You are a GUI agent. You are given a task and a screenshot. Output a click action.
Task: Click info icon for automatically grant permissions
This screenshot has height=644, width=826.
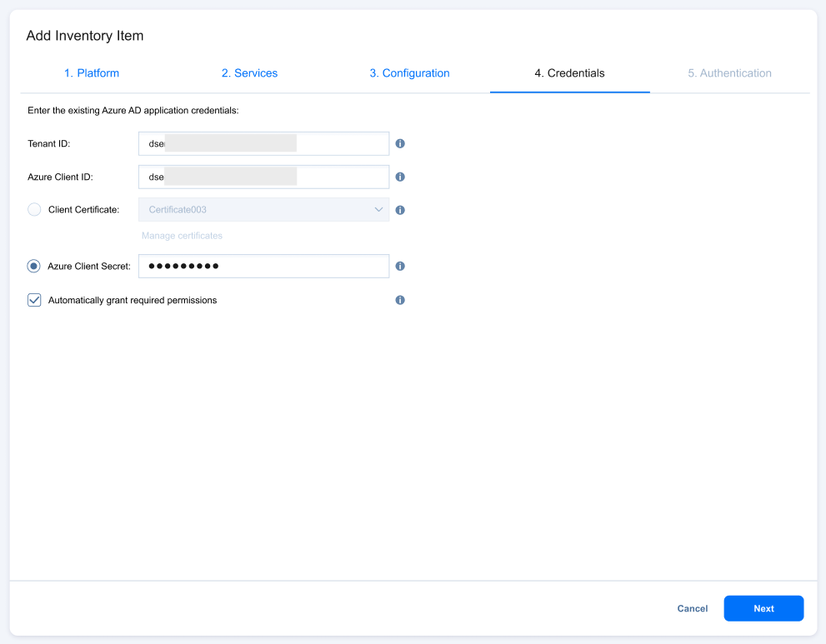pyautogui.click(x=400, y=300)
